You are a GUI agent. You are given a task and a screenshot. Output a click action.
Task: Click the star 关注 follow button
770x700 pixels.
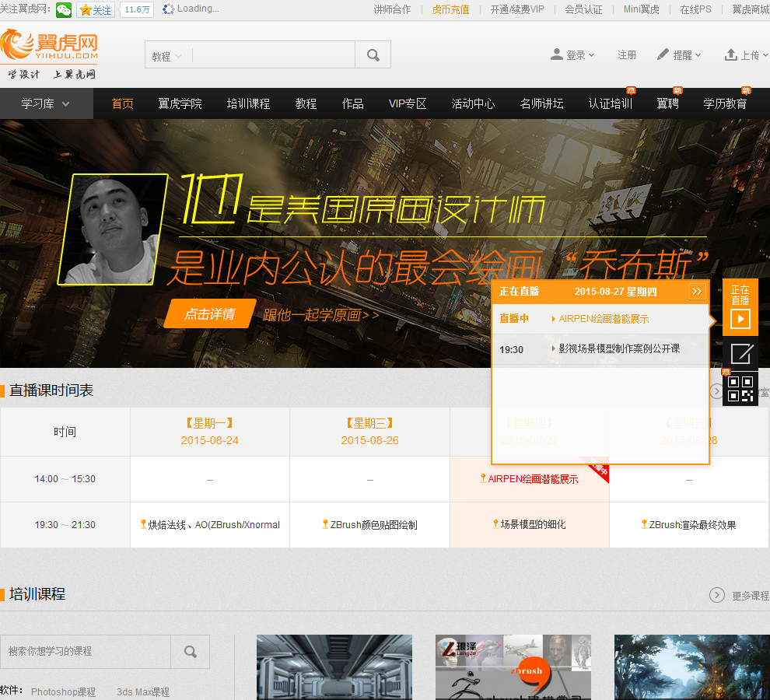pyautogui.click(x=96, y=10)
